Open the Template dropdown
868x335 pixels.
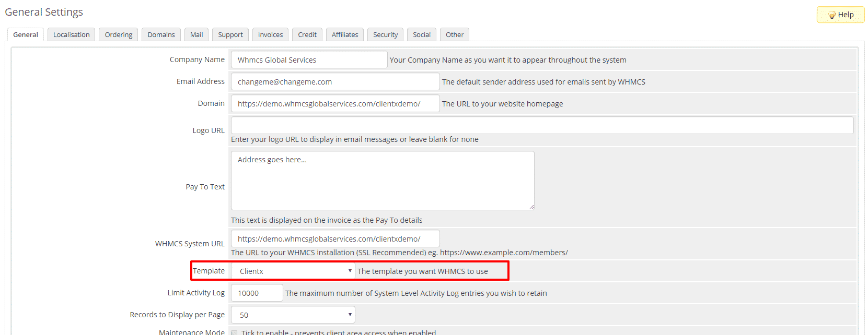tap(293, 271)
